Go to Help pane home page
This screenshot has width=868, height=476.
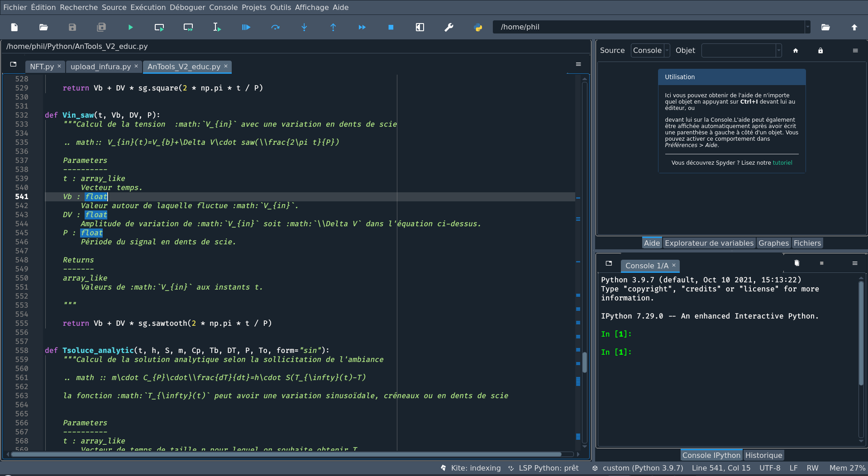click(x=796, y=51)
